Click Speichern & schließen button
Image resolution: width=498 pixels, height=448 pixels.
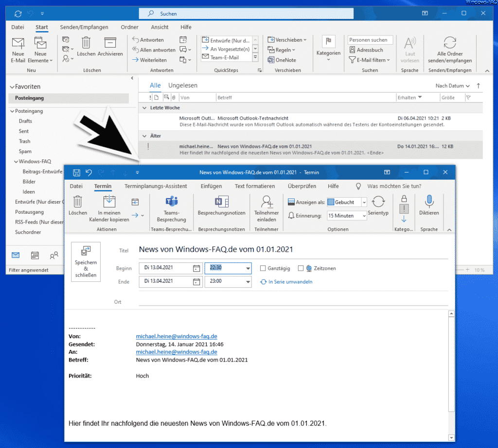coord(86,262)
